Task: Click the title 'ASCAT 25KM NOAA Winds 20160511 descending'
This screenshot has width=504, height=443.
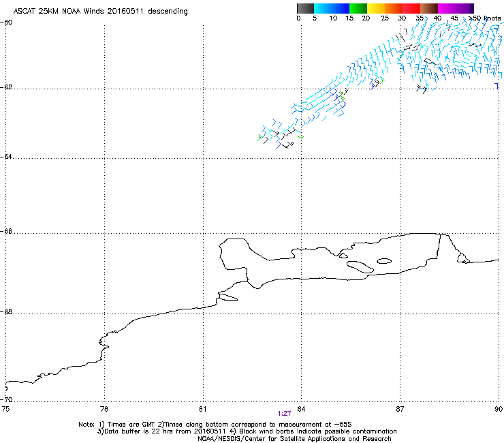Action: (x=100, y=11)
